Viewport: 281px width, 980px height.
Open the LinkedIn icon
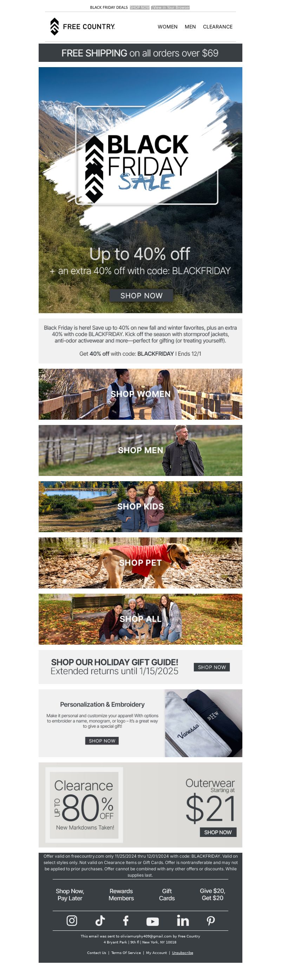(183, 920)
